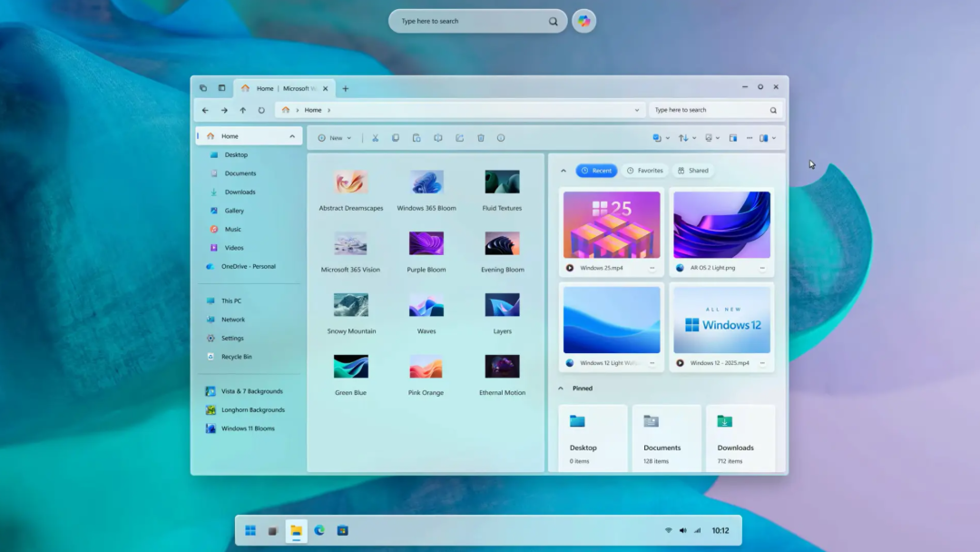
Task: Click the search magnifier in Explorer
Action: tap(773, 110)
